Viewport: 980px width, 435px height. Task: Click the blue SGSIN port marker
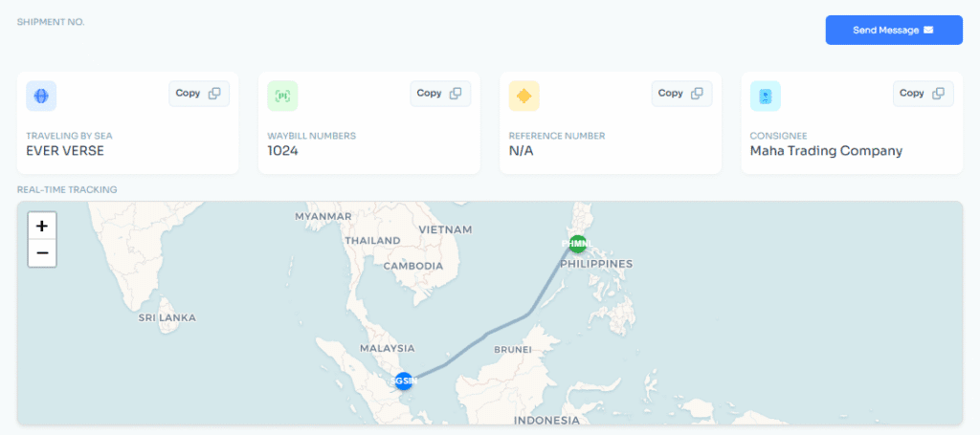point(404,381)
